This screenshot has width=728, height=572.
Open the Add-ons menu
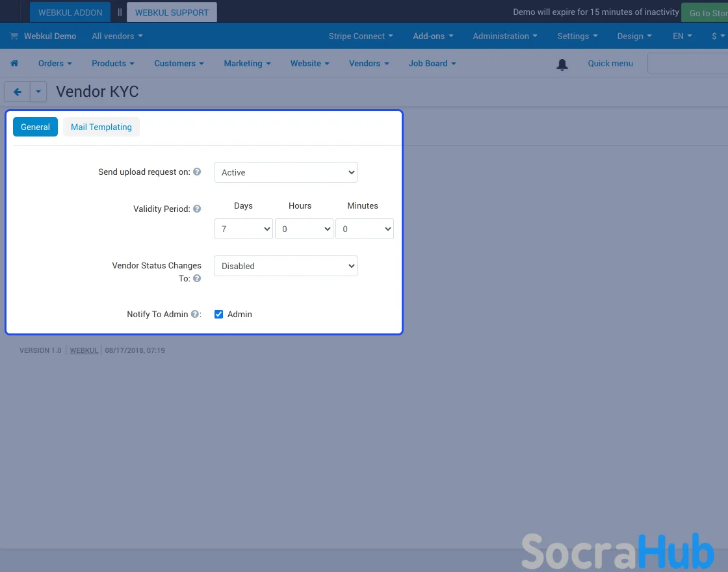coord(433,36)
